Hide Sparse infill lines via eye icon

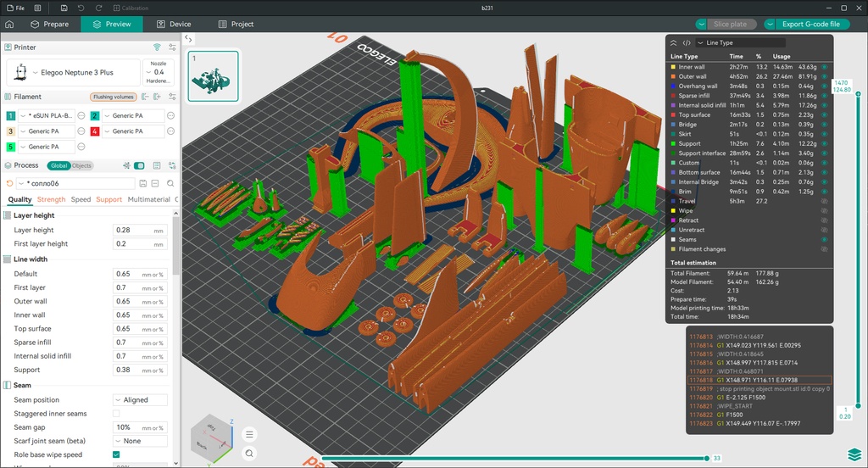pyautogui.click(x=824, y=96)
